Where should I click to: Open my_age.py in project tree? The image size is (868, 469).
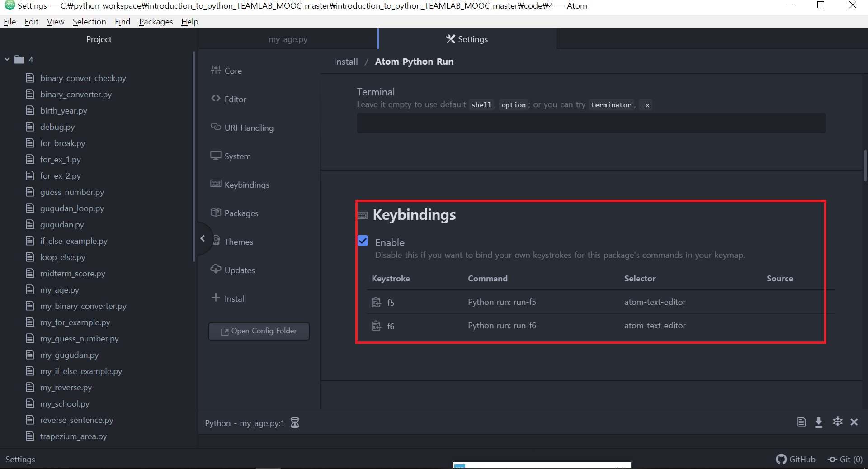tap(60, 290)
